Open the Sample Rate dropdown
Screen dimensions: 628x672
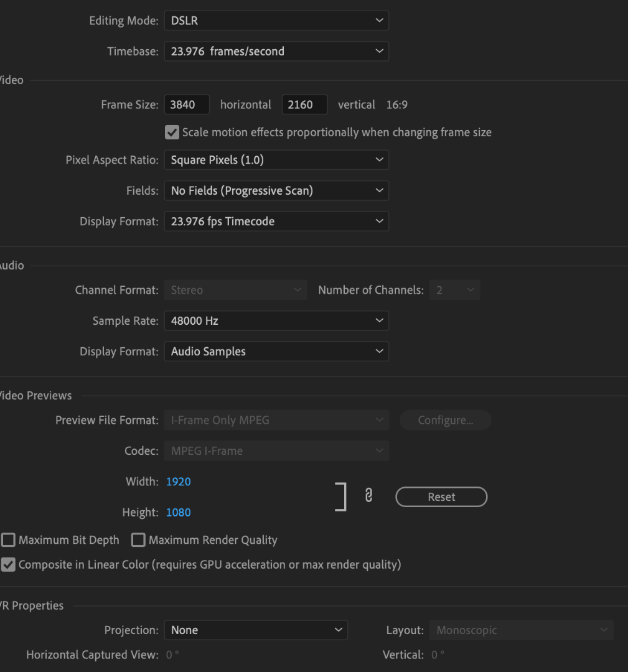[x=276, y=320]
